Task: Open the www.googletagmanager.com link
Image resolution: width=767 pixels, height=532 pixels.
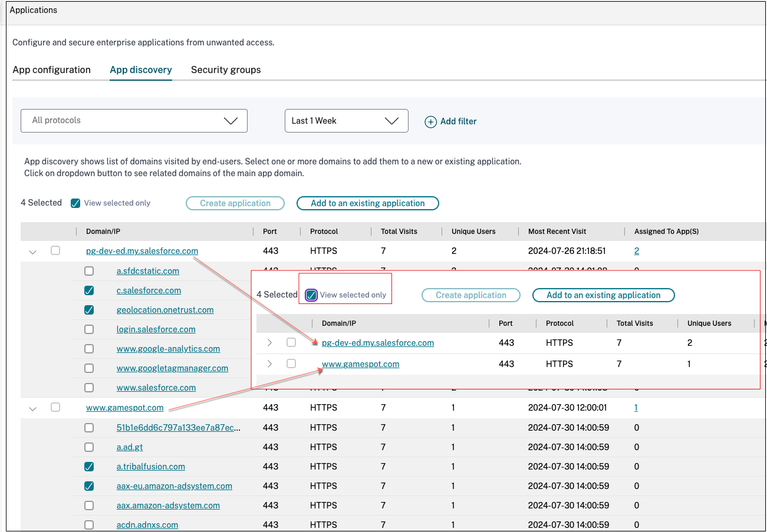Action: coord(172,368)
